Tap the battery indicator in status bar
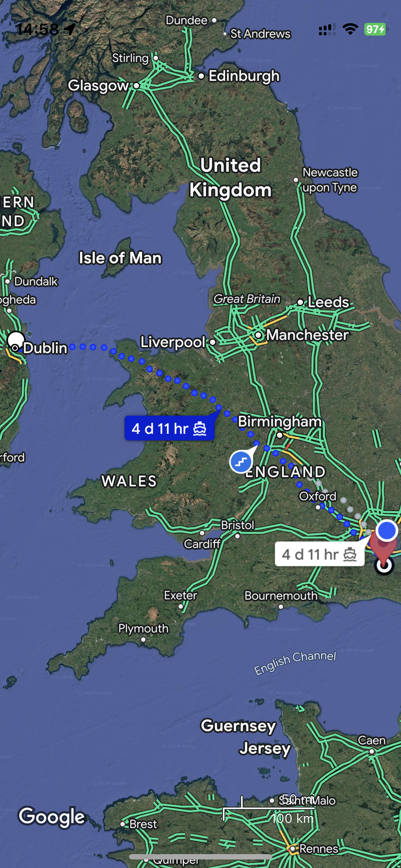This screenshot has height=868, width=401. pyautogui.click(x=375, y=29)
